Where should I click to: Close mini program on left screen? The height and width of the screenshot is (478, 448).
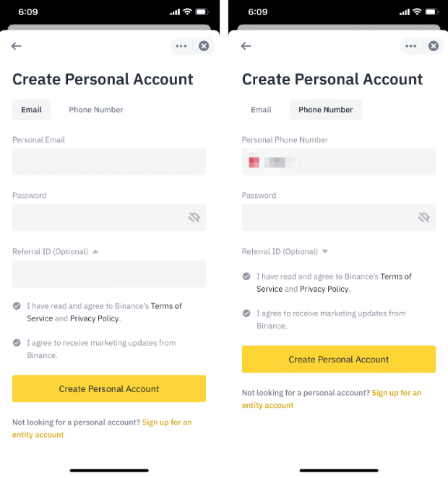(204, 46)
